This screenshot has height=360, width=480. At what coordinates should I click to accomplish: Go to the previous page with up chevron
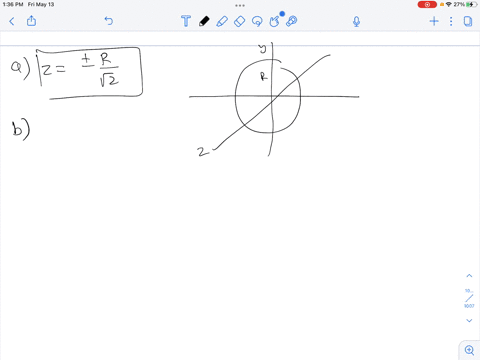[469, 276]
